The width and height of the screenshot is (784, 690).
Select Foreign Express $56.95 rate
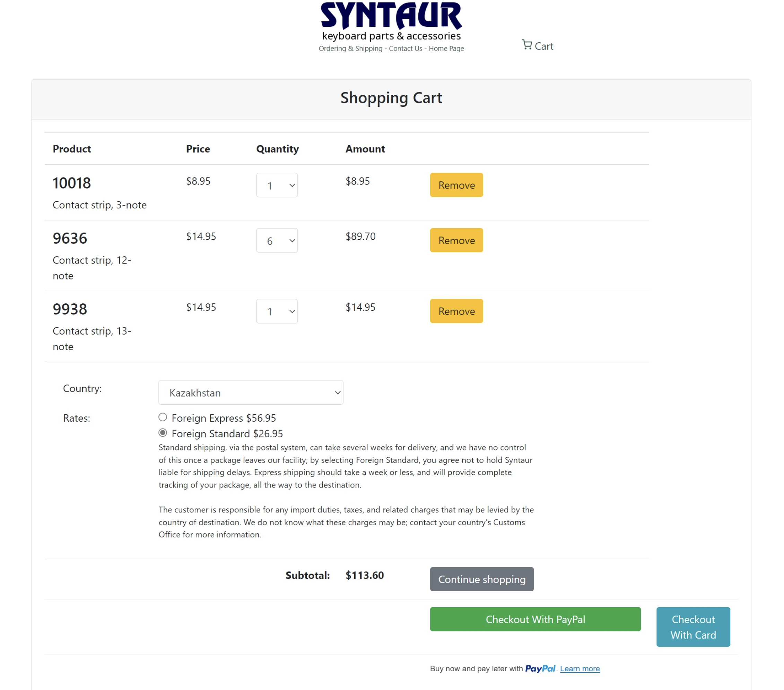click(x=163, y=417)
